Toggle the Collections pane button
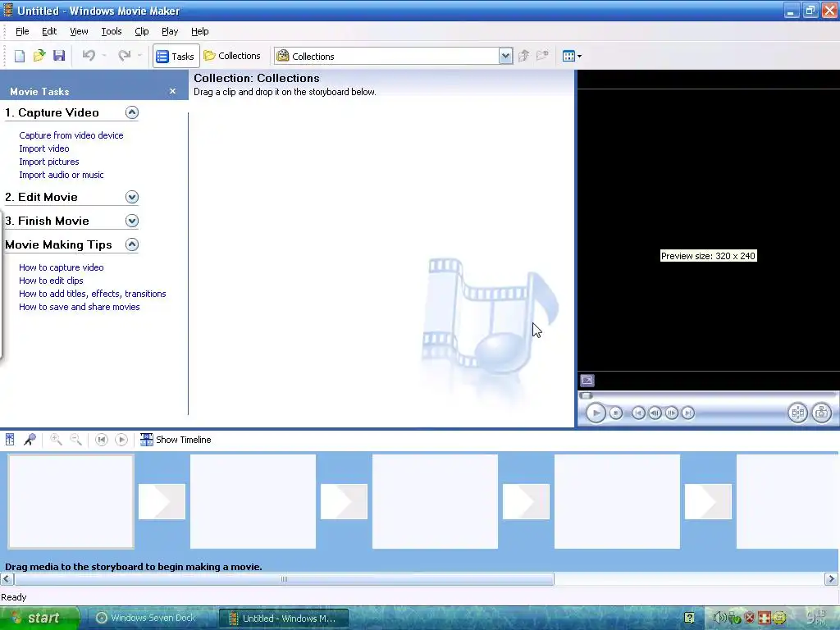This screenshot has height=630, width=840. (x=232, y=56)
